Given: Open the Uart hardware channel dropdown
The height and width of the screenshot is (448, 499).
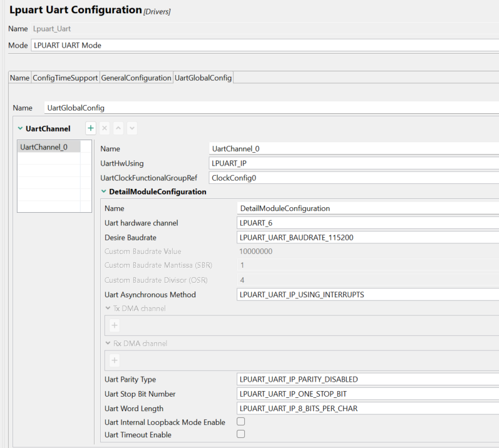Looking at the screenshot, I should 368,223.
